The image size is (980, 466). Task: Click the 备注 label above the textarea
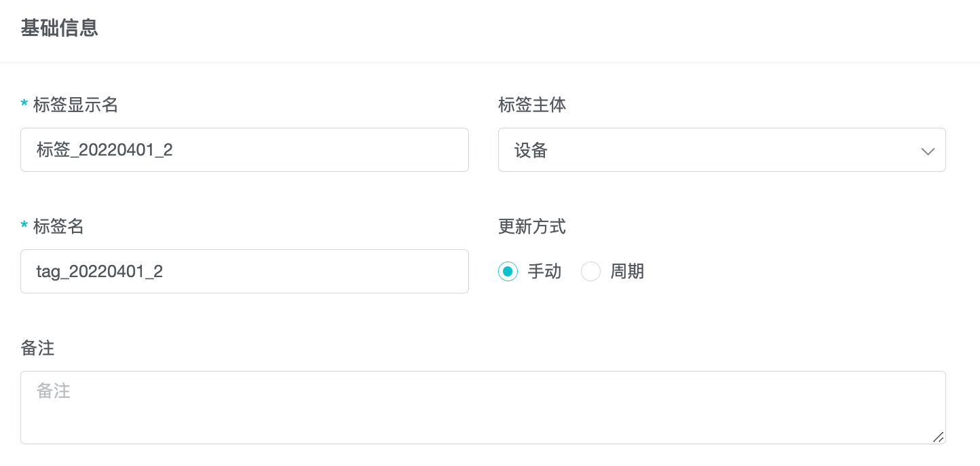37,348
